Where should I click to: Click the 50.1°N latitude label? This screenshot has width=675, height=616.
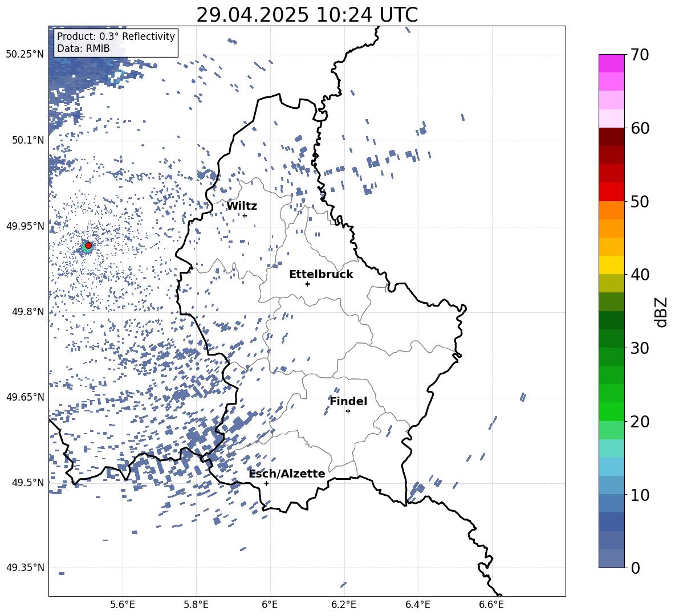pos(28,140)
